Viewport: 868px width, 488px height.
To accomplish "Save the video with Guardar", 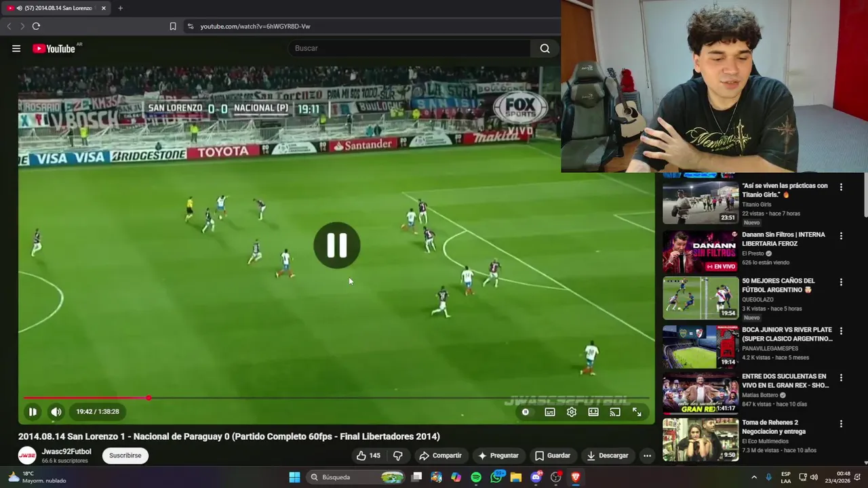I will (552, 455).
